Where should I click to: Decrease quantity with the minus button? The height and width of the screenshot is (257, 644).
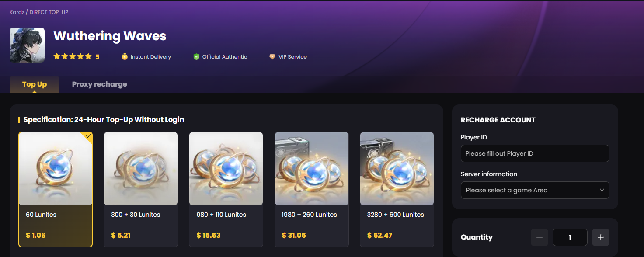pos(540,237)
